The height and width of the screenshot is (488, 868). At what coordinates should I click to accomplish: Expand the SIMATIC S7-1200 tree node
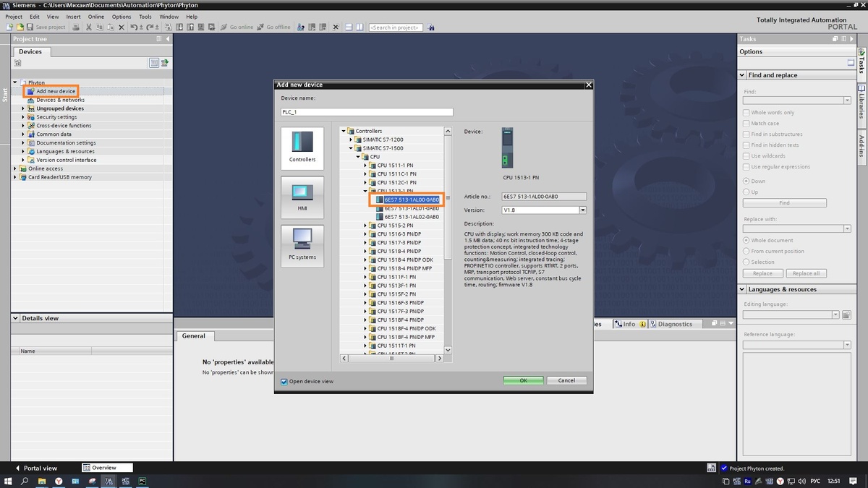pyautogui.click(x=351, y=140)
